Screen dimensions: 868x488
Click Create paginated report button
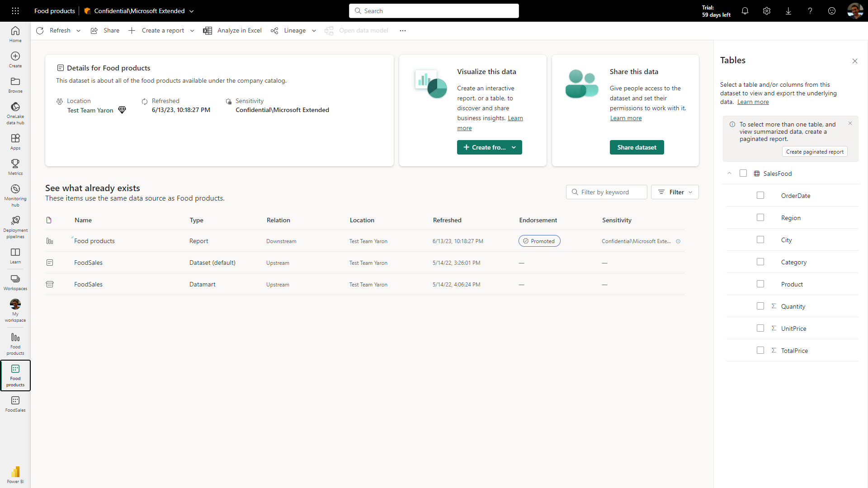[815, 152]
